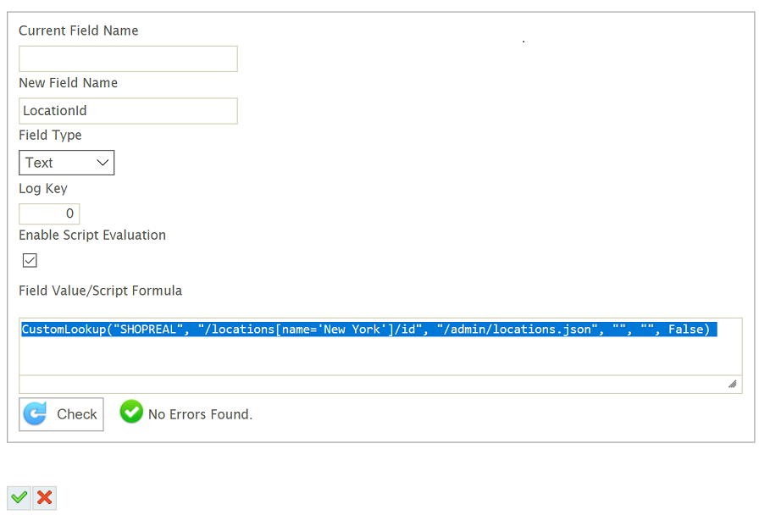The width and height of the screenshot is (770, 532).
Task: Click the Log Key number field
Action: point(49,213)
